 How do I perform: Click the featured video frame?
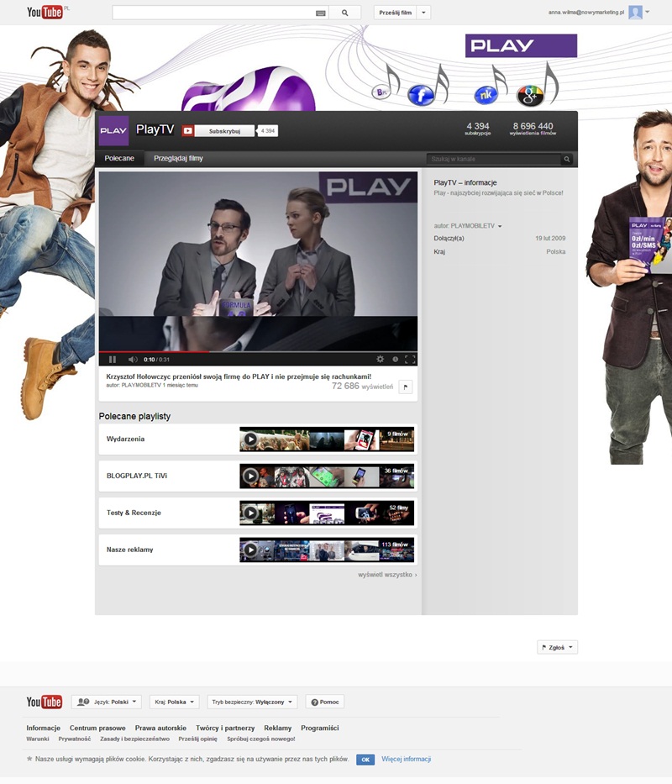tap(258, 261)
